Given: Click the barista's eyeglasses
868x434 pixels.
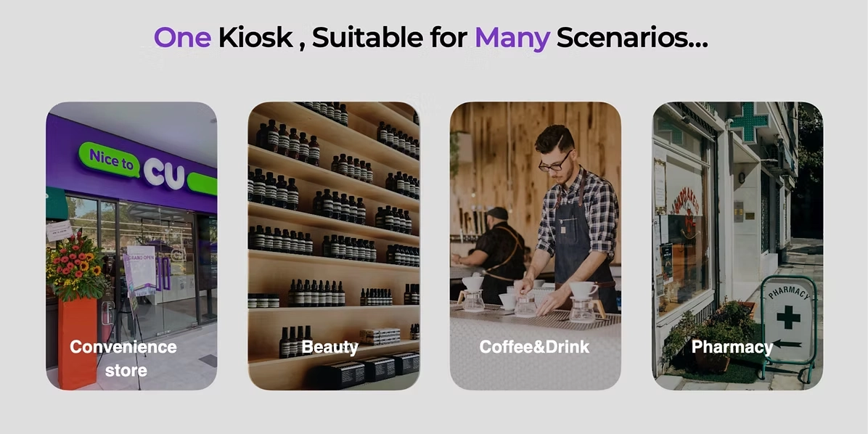Looking at the screenshot, I should (x=554, y=163).
